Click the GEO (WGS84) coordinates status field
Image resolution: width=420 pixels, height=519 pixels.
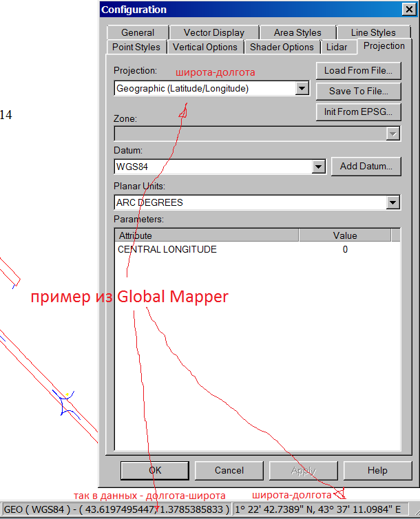[x=116, y=509]
